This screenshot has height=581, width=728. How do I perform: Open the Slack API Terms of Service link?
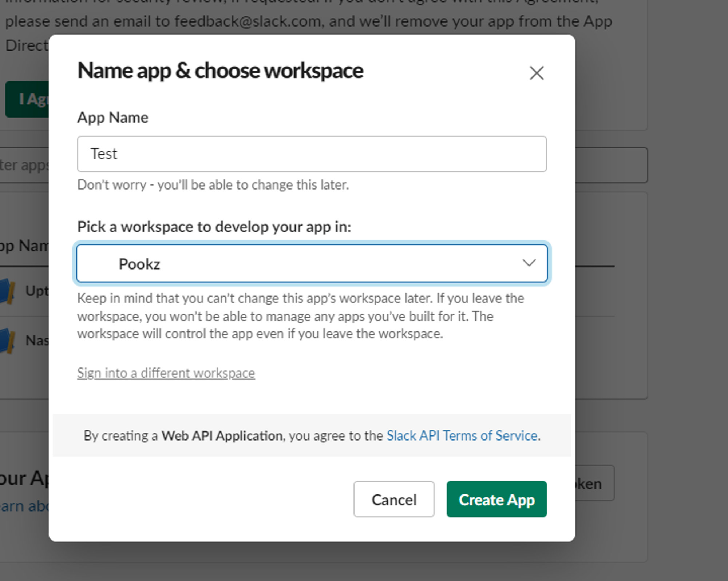462,435
